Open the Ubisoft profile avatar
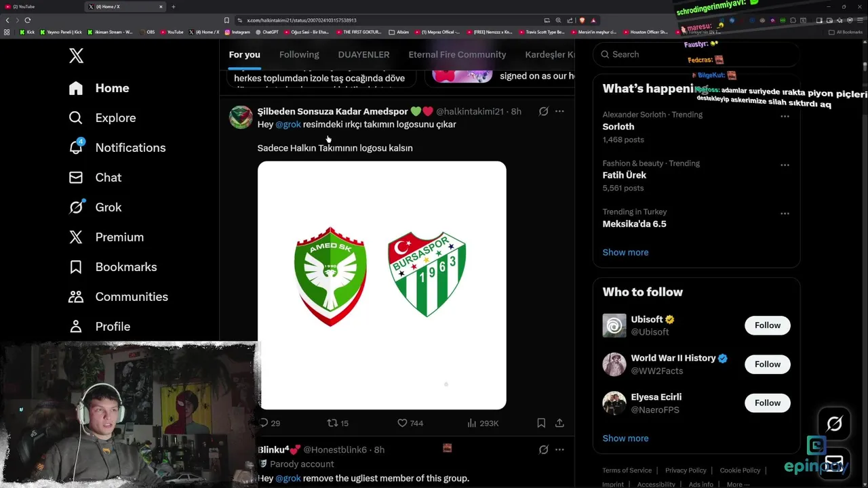 (x=614, y=325)
